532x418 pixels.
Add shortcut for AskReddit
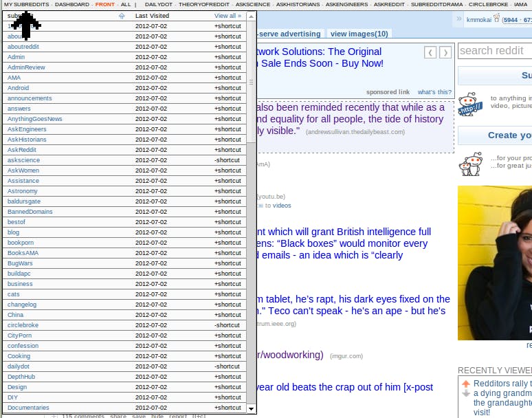pyautogui.click(x=228, y=150)
